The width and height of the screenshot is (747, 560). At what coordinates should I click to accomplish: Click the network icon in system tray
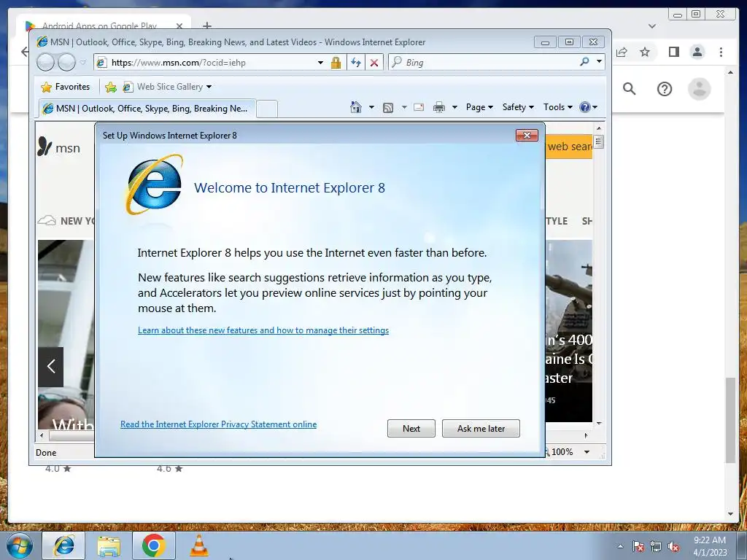pyautogui.click(x=656, y=547)
